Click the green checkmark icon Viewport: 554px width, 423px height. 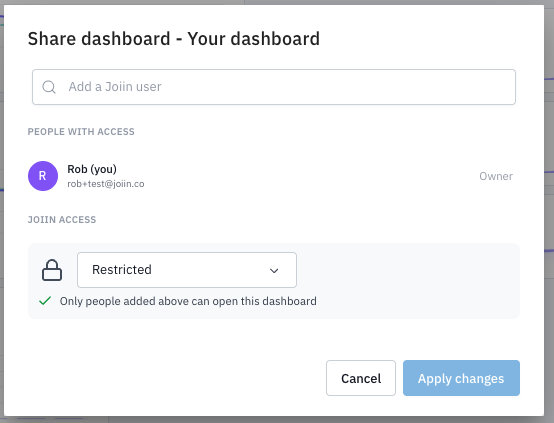click(45, 301)
